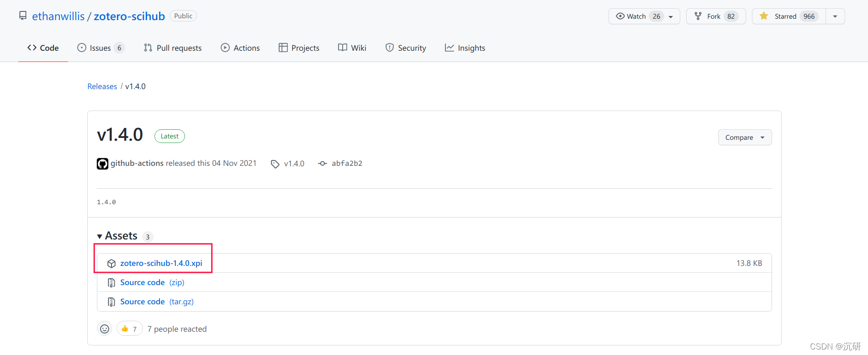Screen dimensions: 868x355
Task: Click the Public visibility badge
Action: point(183,16)
